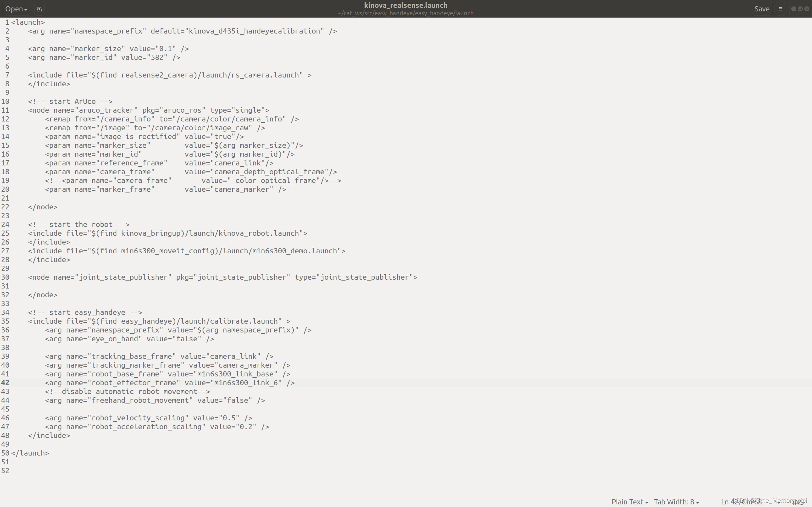This screenshot has width=812, height=507.
Task: Open the gedit hamburger menu
Action: click(780, 9)
